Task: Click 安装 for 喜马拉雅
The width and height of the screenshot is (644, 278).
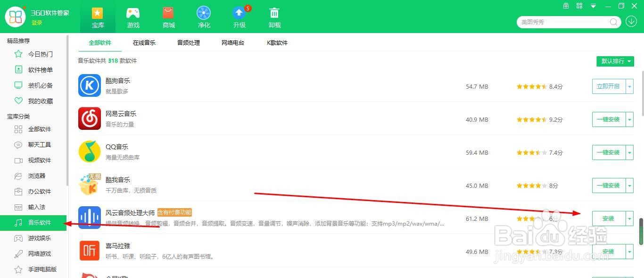Action: point(609,252)
